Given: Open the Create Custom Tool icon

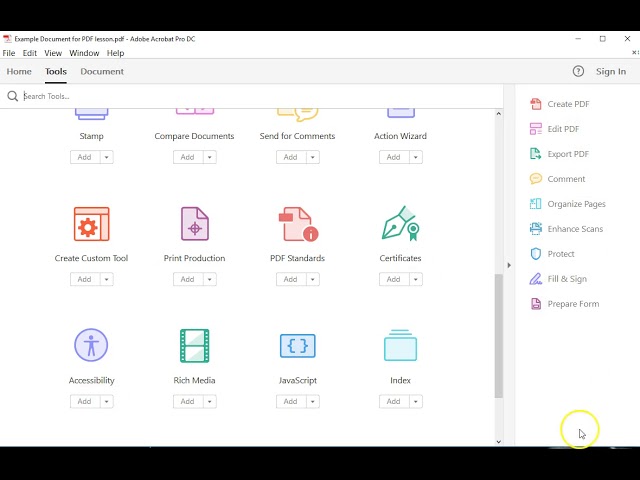Looking at the screenshot, I should tap(91, 224).
